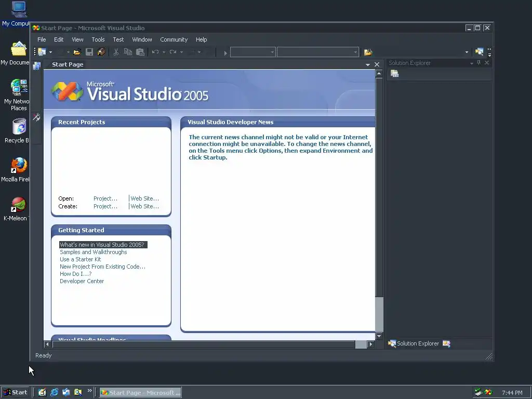Click the Create Project... link

coord(105,206)
